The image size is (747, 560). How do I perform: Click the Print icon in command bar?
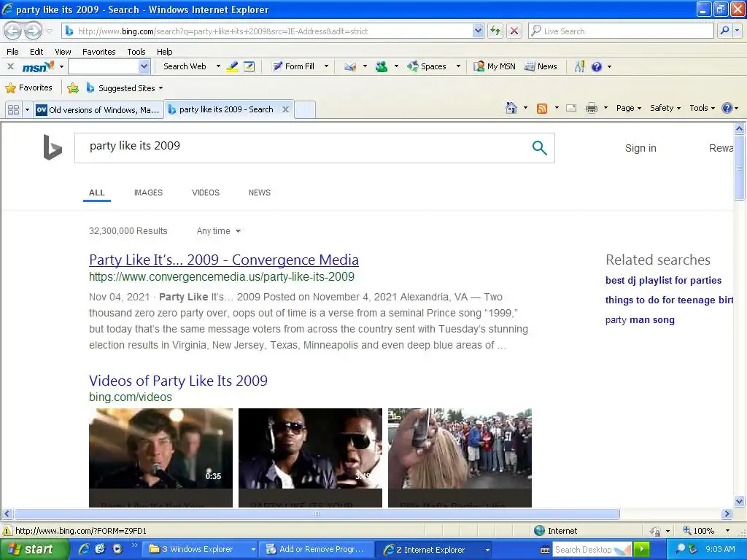(x=592, y=108)
